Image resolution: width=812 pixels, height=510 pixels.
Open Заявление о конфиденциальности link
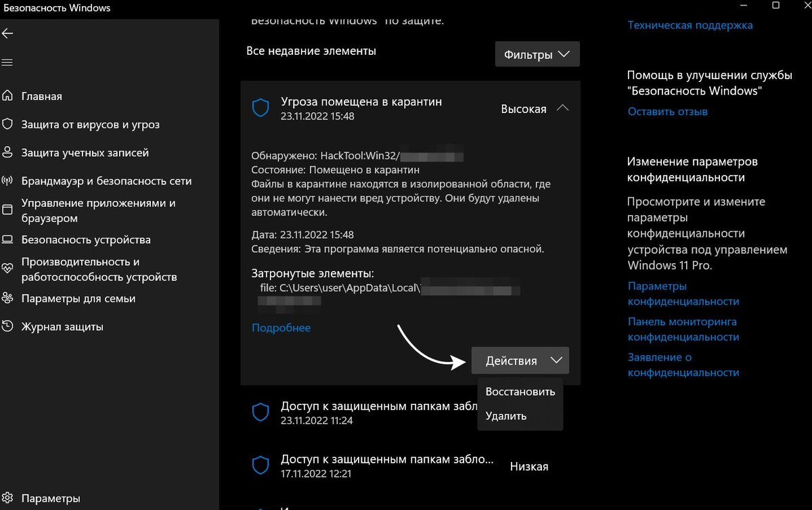click(683, 365)
